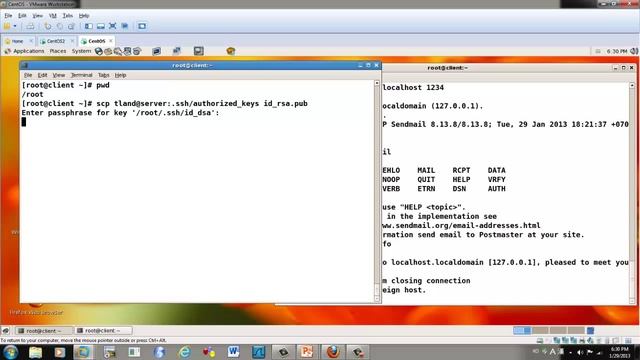Click the orange panel applet icon
Viewport: 640px width, 360px height.
[231, 51]
